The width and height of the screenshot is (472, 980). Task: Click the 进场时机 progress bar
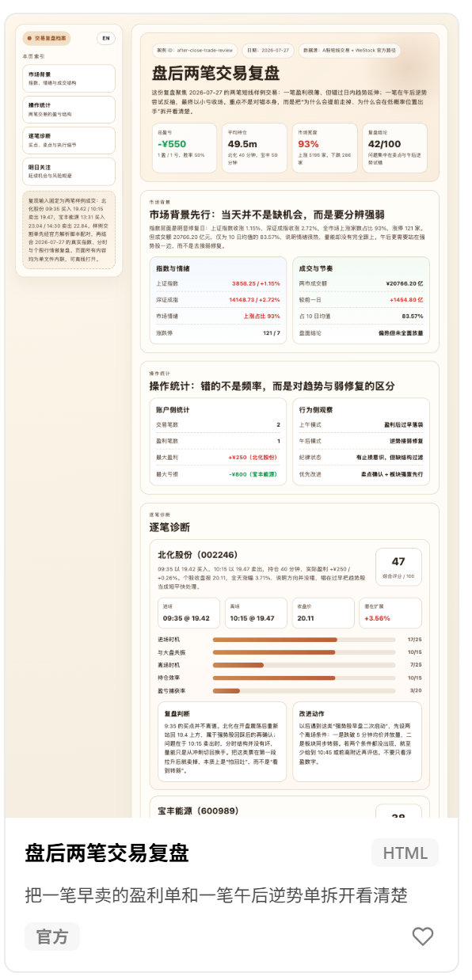click(304, 639)
